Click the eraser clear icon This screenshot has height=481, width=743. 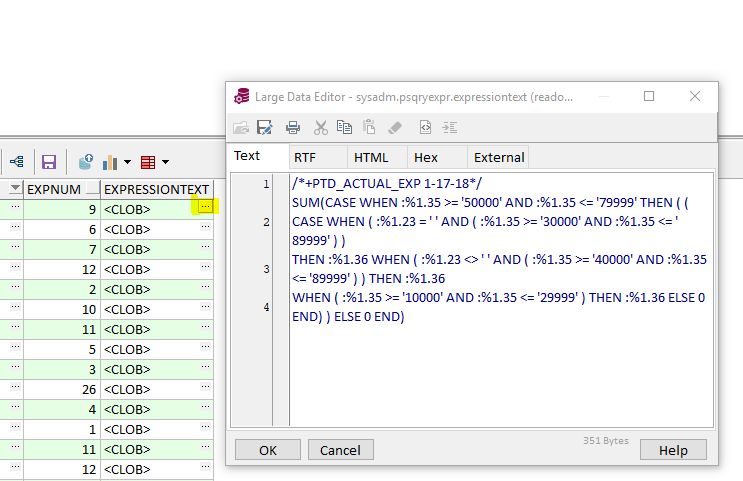(x=395, y=127)
